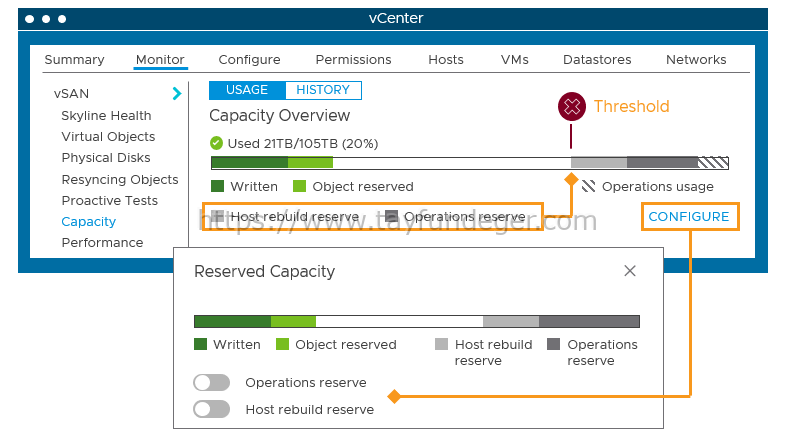Click Object reserved legend swatch in Capacity Overview
793x441 pixels.
299,186
